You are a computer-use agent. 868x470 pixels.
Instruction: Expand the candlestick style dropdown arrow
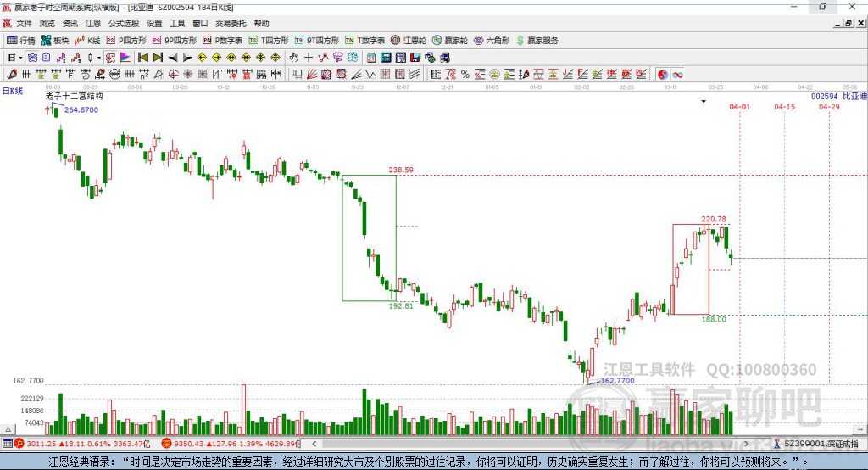[99, 58]
